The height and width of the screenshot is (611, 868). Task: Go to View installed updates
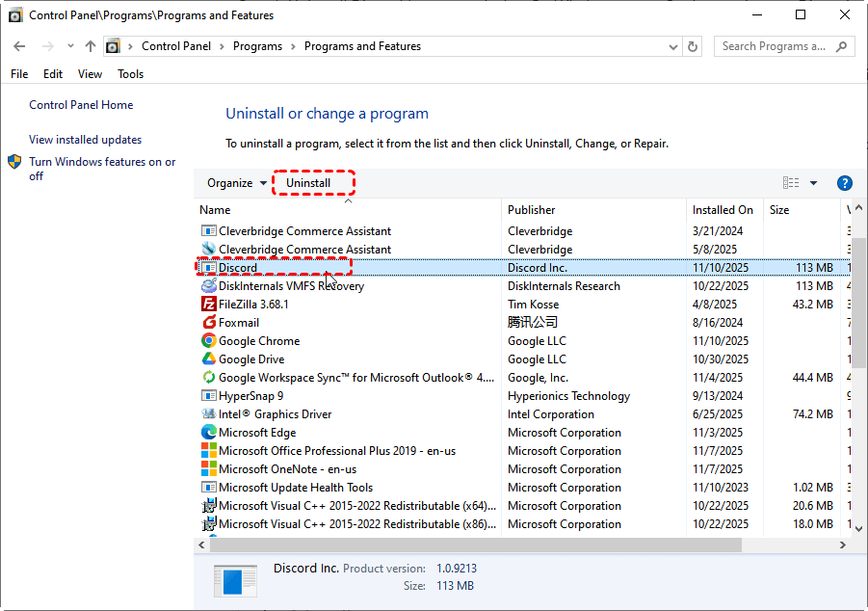(85, 140)
